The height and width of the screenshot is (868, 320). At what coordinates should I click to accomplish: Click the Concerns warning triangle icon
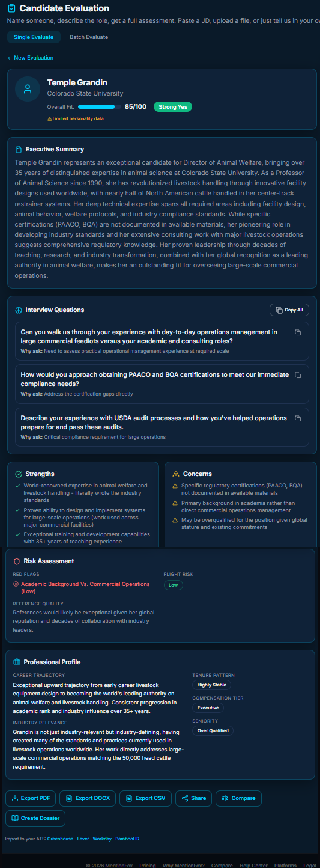(x=176, y=474)
